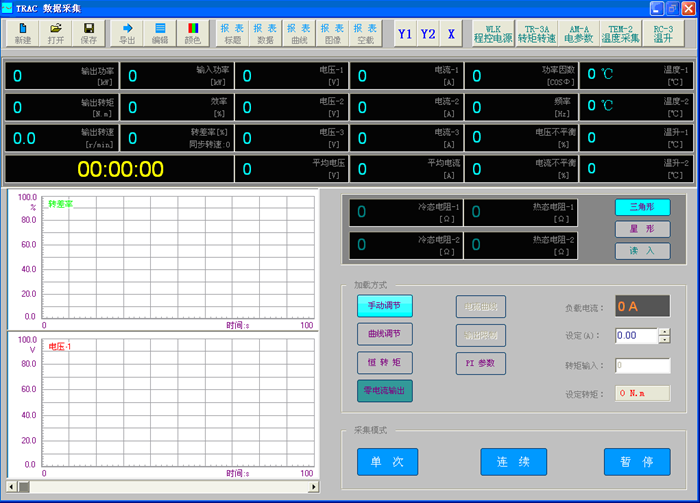
Task: Export data with the 导出 icon
Action: coord(127,33)
